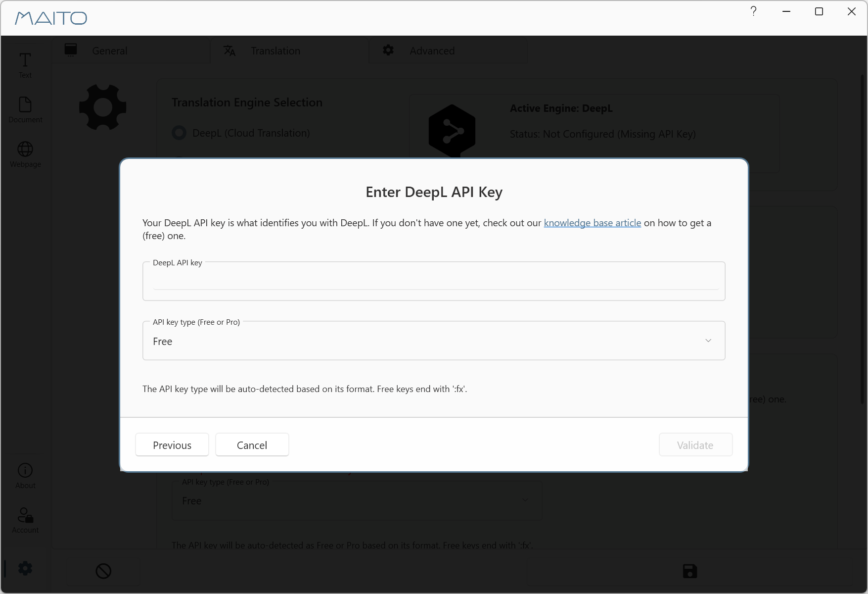
Task: Click the Validate button
Action: coord(695,445)
